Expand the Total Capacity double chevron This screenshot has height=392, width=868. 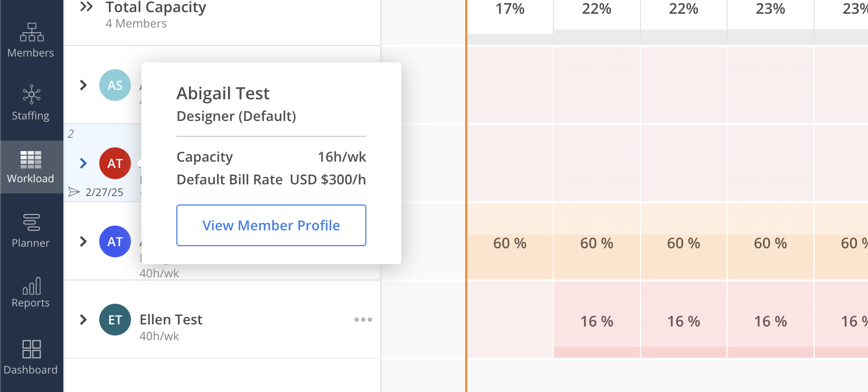pyautogui.click(x=86, y=7)
